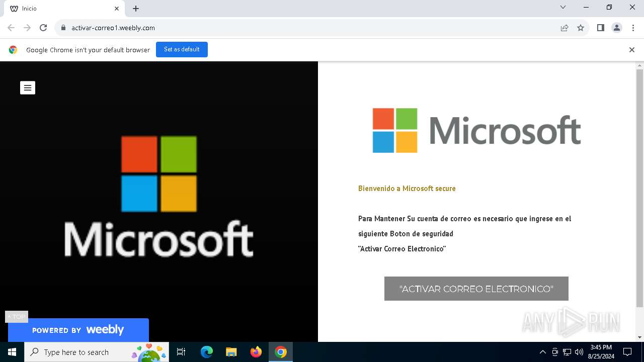Click the ACTIVAR CORREO ELECTRONICO button
644x362 pixels.
pos(476,289)
